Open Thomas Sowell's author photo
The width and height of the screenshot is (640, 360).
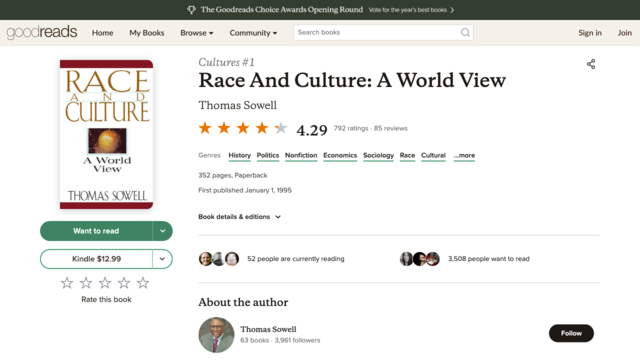[216, 335]
